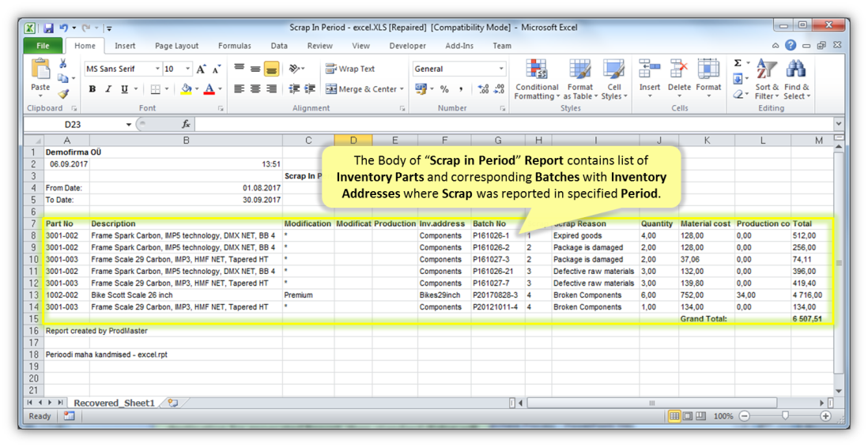Switch to Page Break Preview in status bar
The image size is (868, 447).
pos(701,416)
